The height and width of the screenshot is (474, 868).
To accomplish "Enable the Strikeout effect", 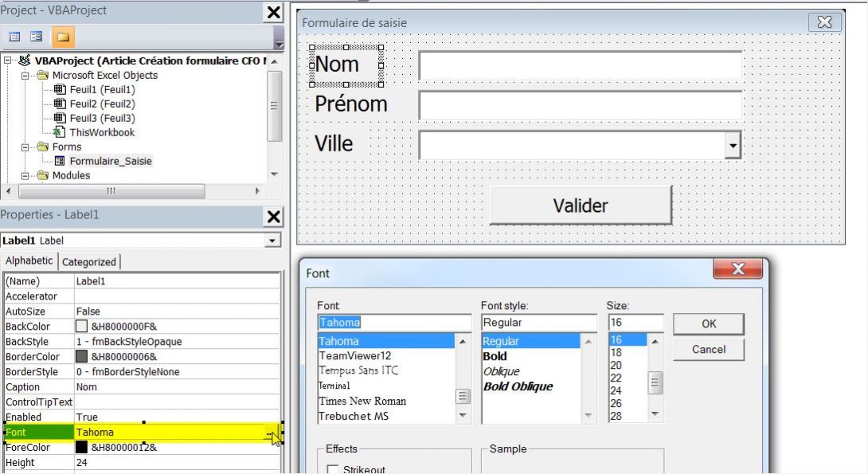I will pyautogui.click(x=334, y=469).
